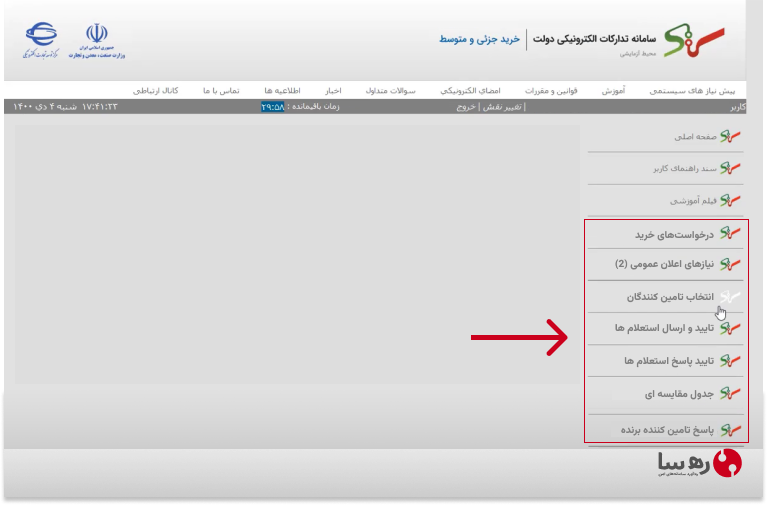Go to صفحه اصلی in sidebar

coord(696,137)
